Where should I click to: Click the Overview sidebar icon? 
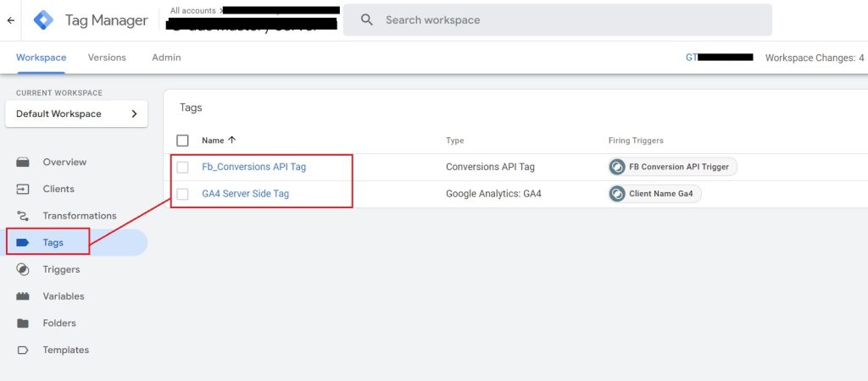(23, 162)
